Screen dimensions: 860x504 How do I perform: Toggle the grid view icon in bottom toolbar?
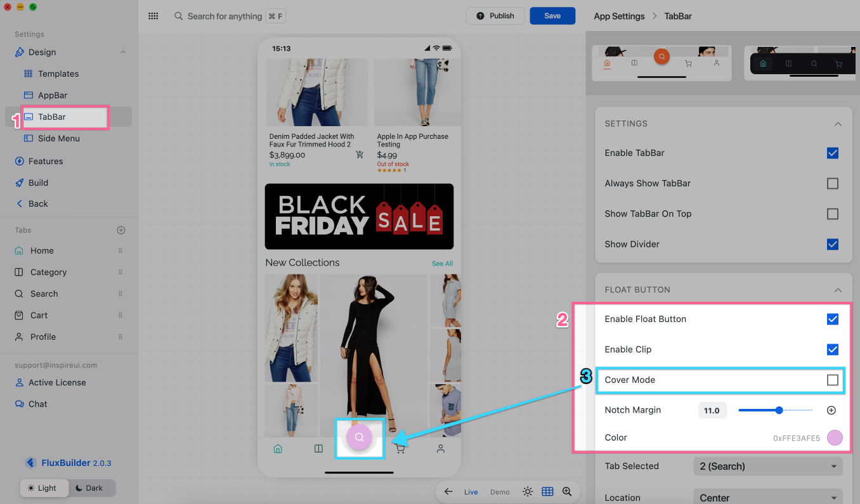(547, 492)
